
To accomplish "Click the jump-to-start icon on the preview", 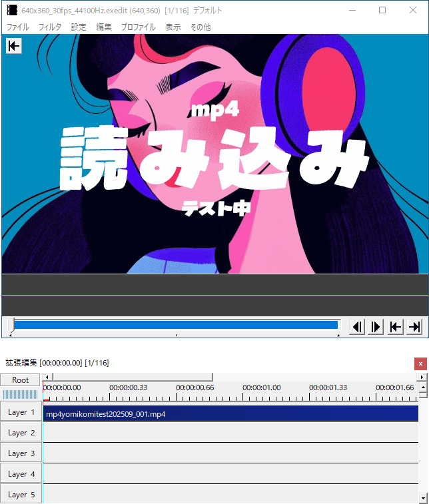I will (x=13, y=45).
